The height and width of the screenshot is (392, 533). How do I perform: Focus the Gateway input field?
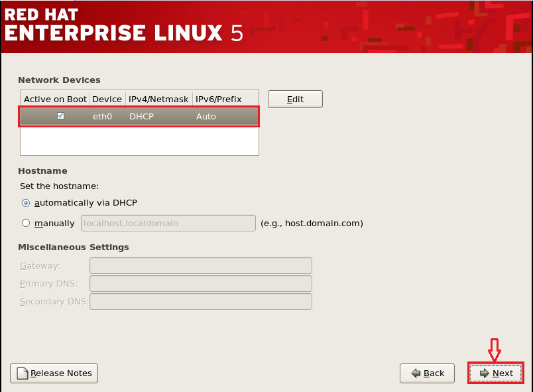pos(200,266)
